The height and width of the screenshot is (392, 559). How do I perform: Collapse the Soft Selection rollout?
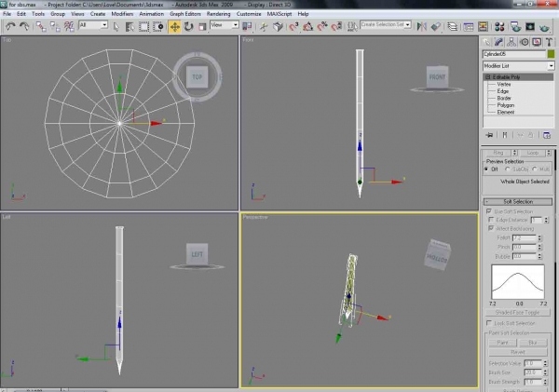518,202
